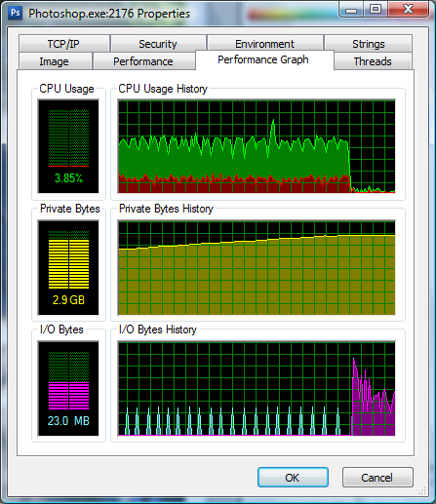Screen dimensions: 436x504
Task: Switch to the Performance tab
Action: [143, 61]
